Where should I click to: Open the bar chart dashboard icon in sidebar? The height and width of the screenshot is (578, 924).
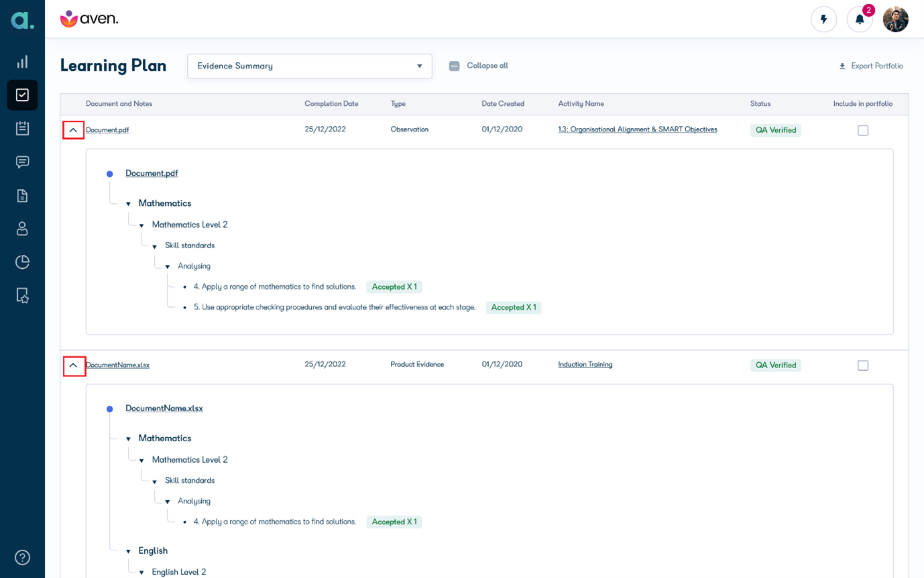tap(22, 62)
